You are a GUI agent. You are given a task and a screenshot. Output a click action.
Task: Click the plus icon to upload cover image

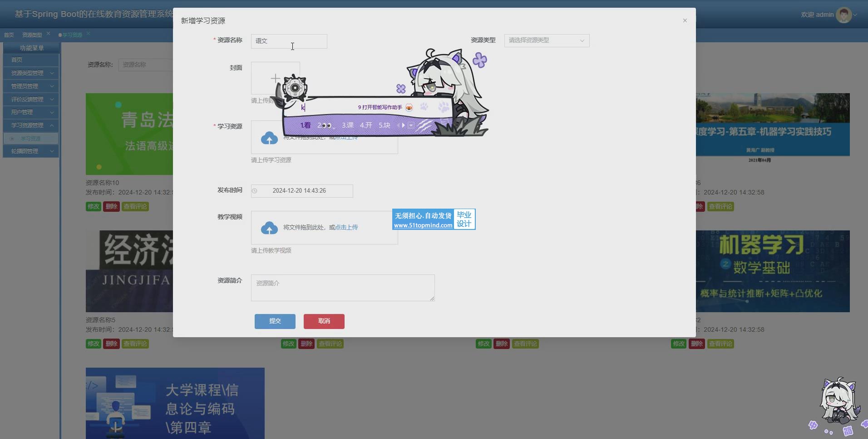275,78
